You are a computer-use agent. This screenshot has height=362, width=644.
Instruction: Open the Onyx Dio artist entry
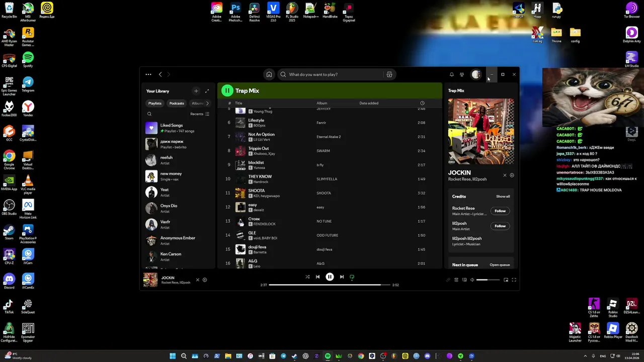(178, 208)
